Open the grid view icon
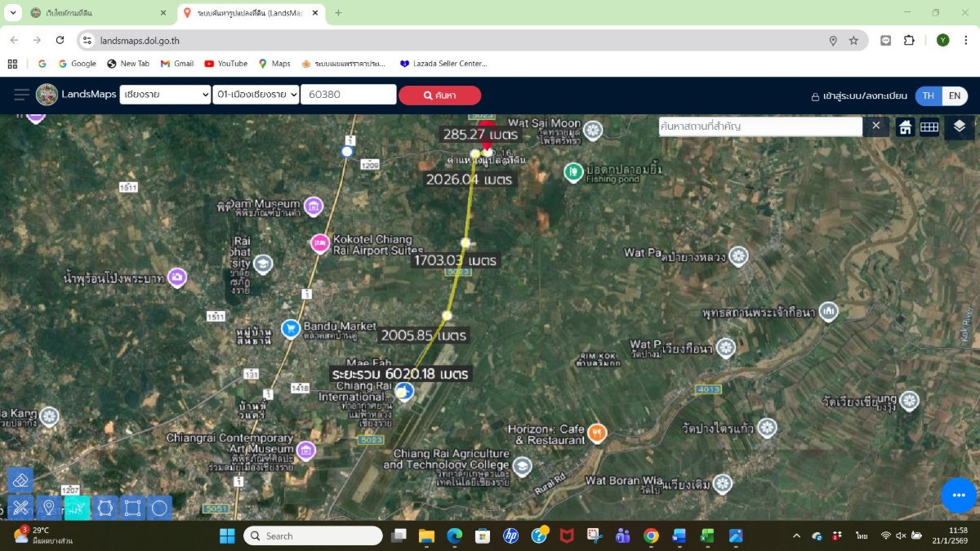This screenshot has width=980, height=551. (929, 127)
